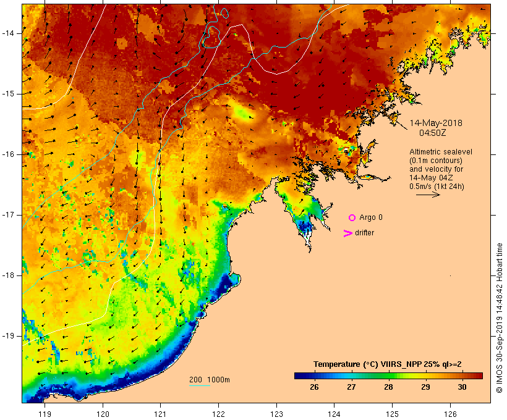
Task: Click the '(0.1m contours)' text
Action: click(436, 161)
